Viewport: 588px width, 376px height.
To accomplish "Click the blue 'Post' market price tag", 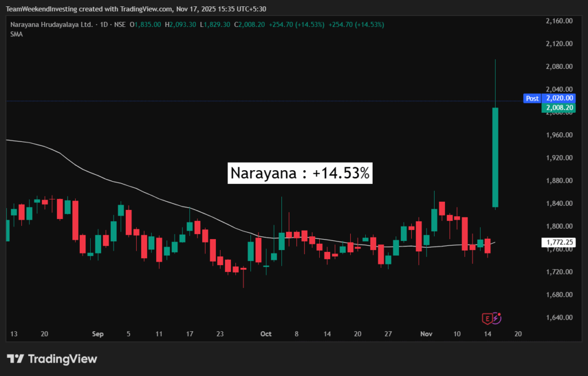I will (532, 98).
